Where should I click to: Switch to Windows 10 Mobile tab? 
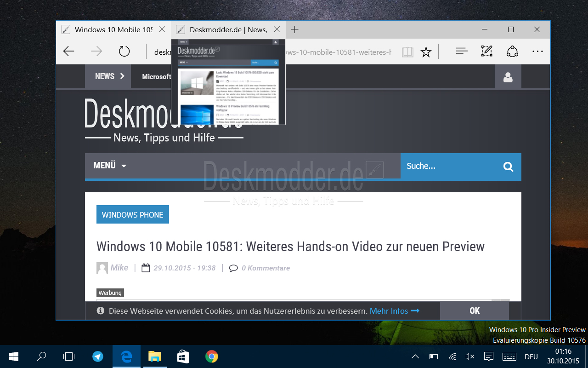pos(113,29)
